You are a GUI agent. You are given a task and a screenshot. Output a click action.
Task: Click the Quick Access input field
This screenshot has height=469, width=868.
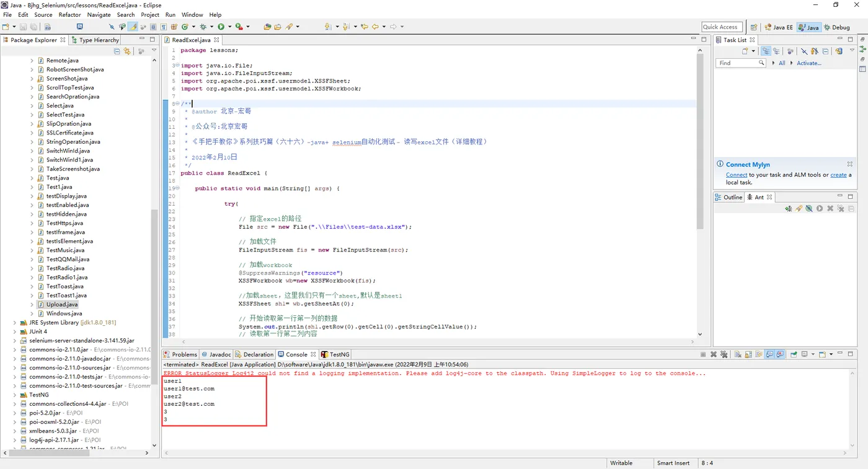[x=722, y=27]
